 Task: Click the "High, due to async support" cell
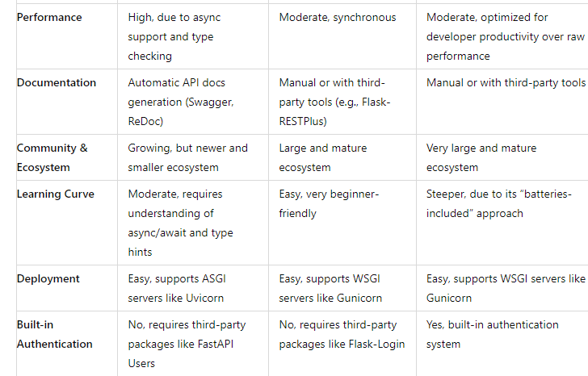click(174, 36)
